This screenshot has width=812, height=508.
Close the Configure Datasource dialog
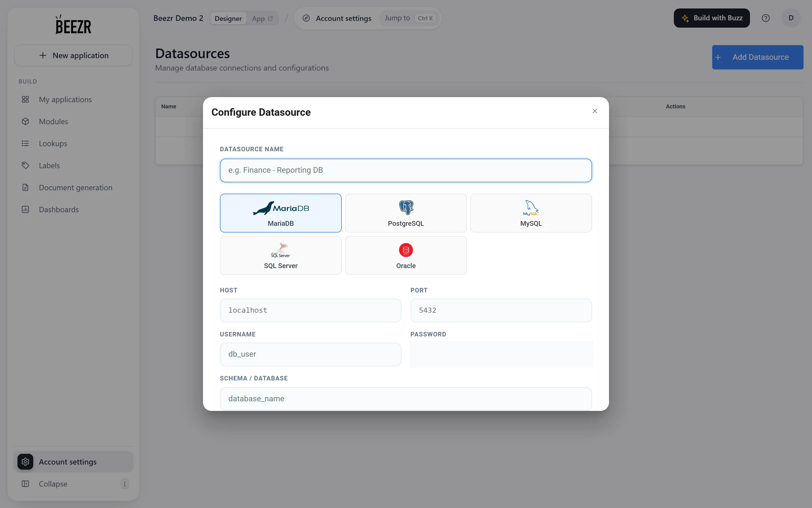[x=595, y=111]
